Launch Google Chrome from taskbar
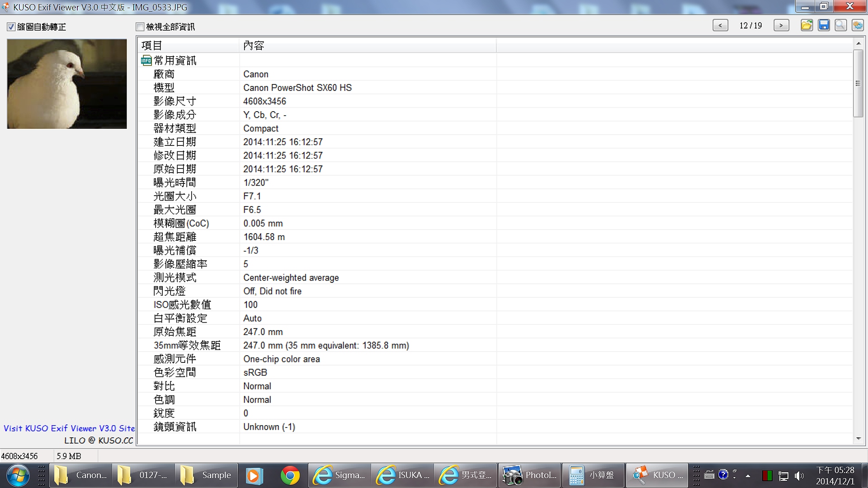The height and width of the screenshot is (488, 868). point(290,475)
